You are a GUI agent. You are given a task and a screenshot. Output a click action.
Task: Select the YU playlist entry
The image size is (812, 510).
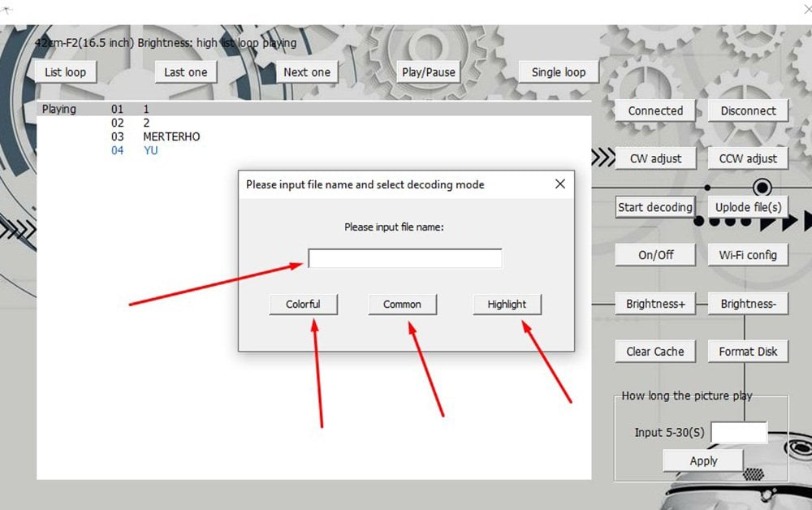(x=150, y=150)
